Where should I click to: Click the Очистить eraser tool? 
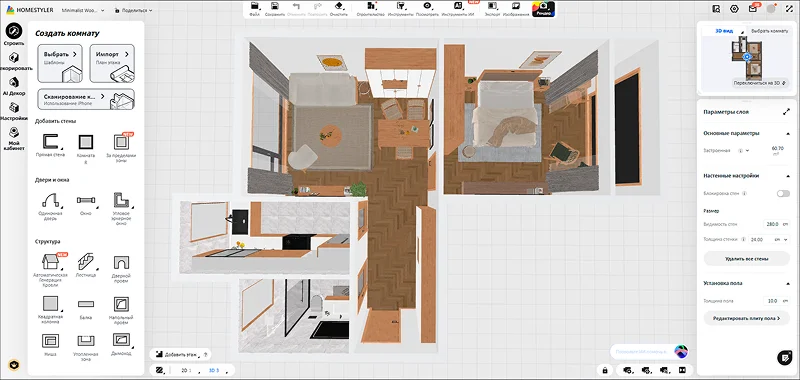click(338, 9)
